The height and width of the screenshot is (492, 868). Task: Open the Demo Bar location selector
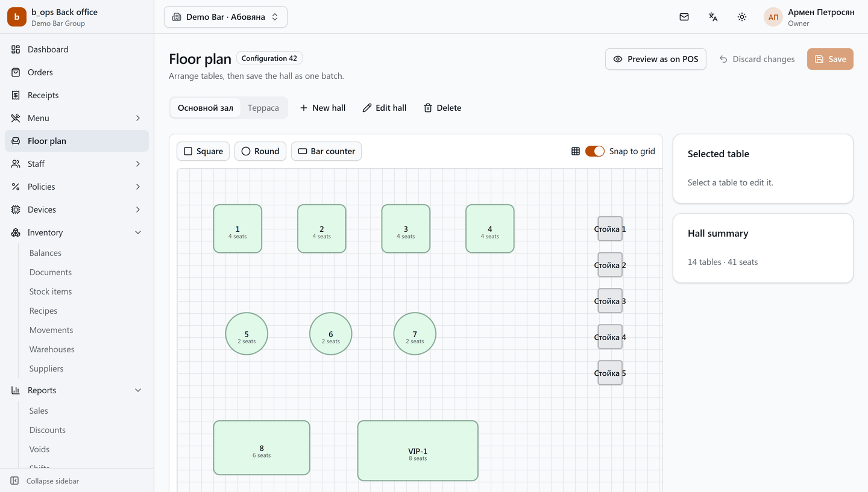point(225,17)
